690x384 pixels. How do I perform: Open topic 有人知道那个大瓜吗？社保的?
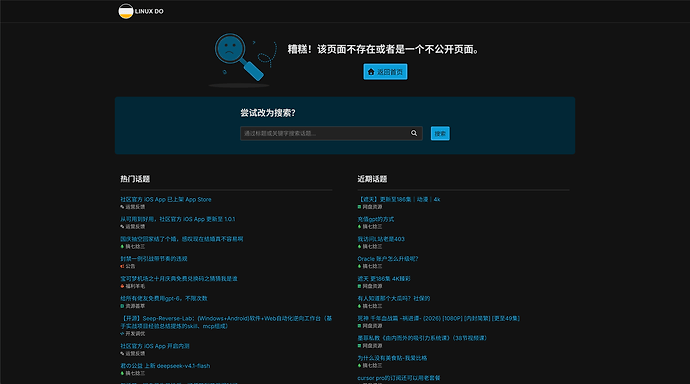click(x=394, y=298)
